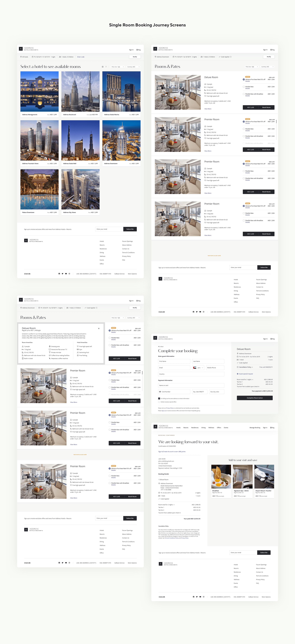Open Instagram icon in booking confirmed screen footer
Image resolution: width=295 pixels, height=644 pixels.
tap(204, 597)
